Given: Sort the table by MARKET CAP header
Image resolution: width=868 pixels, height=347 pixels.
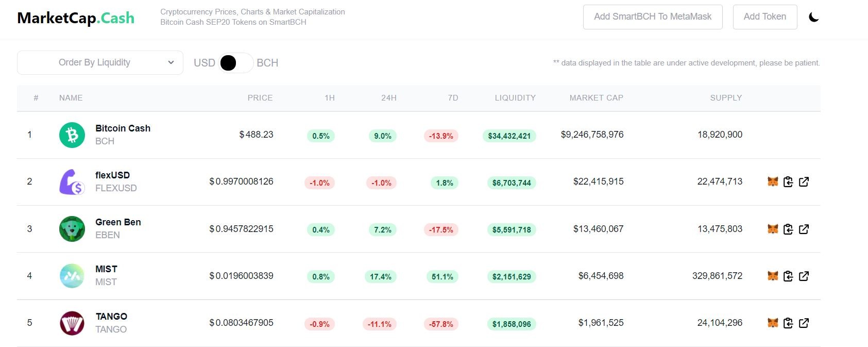Looking at the screenshot, I should click(596, 98).
